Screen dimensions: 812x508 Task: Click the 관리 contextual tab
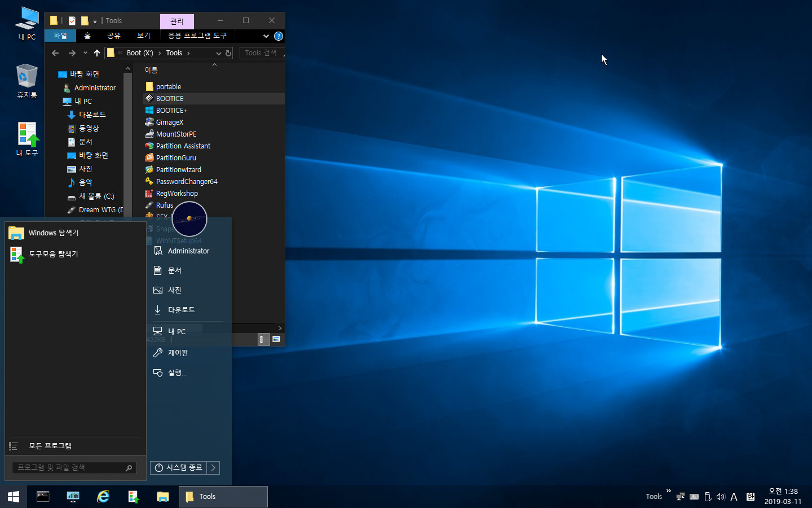[177, 21]
